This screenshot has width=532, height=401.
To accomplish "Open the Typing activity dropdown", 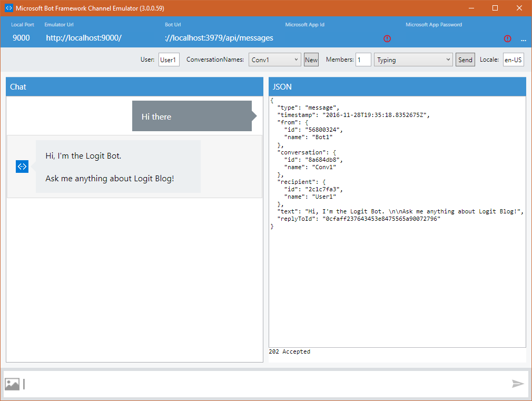I will pos(413,60).
